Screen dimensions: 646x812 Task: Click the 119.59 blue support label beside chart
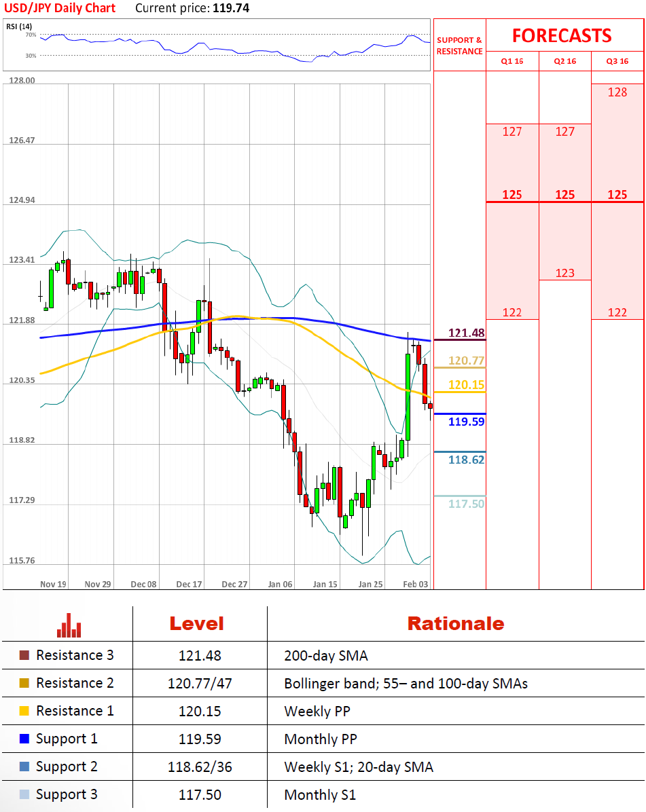coord(466,422)
